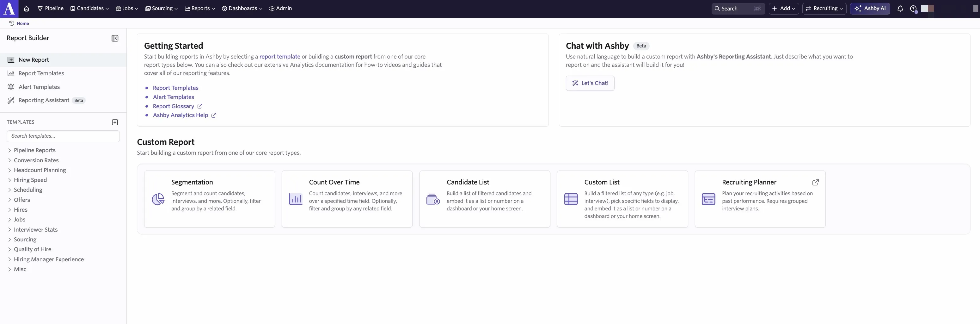Open the Dashboards menu
The width and height of the screenshot is (980, 324).
(x=242, y=8)
